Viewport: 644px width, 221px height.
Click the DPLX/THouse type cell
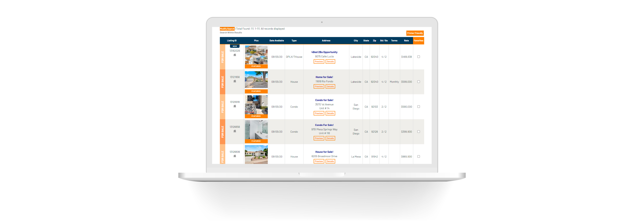click(x=294, y=57)
